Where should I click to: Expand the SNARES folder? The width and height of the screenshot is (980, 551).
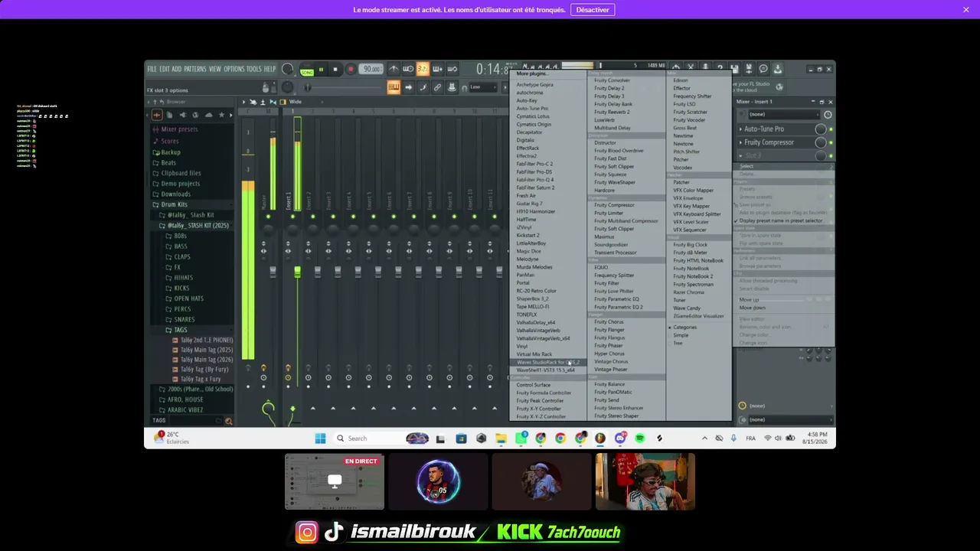pyautogui.click(x=185, y=319)
